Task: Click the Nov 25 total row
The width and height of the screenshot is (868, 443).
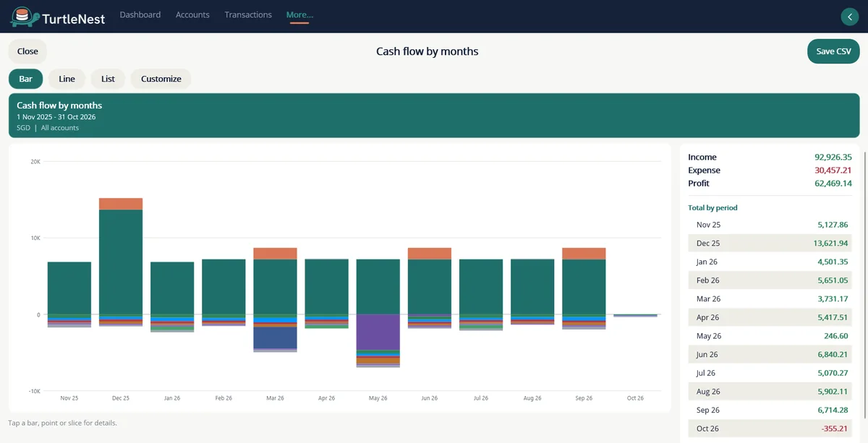Action: (x=770, y=225)
